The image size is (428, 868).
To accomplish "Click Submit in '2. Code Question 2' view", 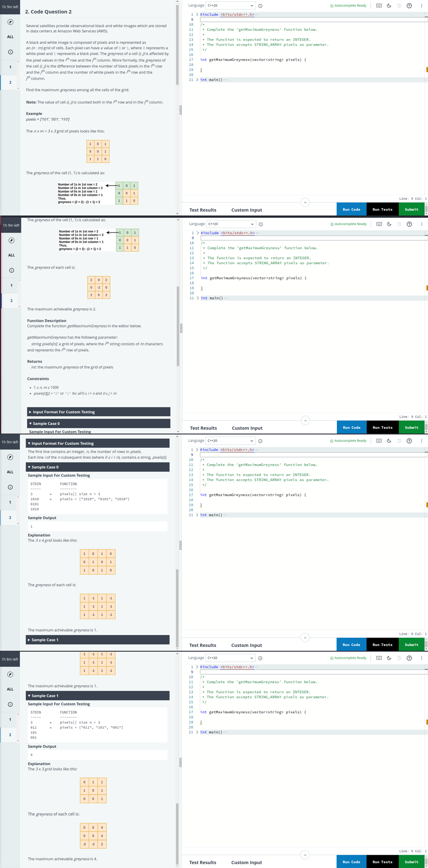I will [411, 210].
